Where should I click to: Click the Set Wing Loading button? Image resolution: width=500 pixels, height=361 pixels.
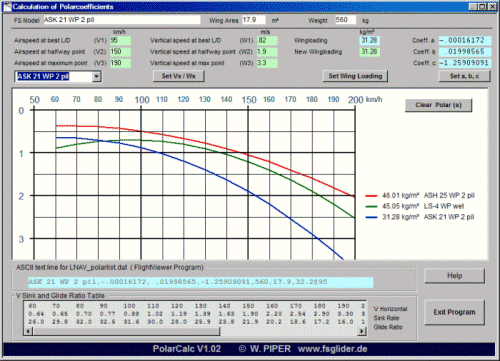click(355, 76)
